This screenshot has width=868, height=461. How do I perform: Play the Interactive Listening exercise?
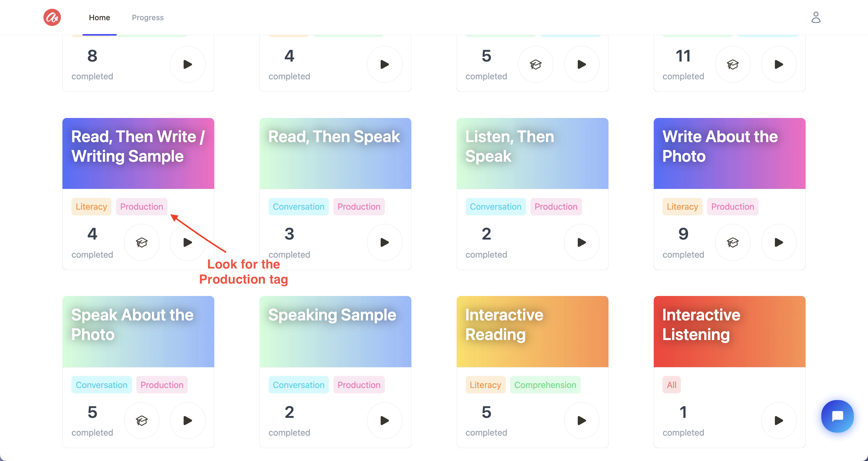point(779,420)
